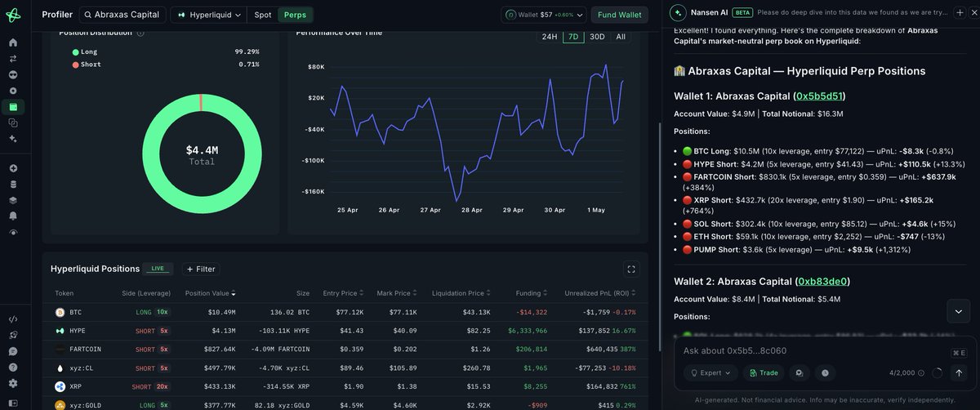Image resolution: width=980 pixels, height=410 pixels.
Task: Click the Nansen AI panel logo icon
Action: click(676, 12)
